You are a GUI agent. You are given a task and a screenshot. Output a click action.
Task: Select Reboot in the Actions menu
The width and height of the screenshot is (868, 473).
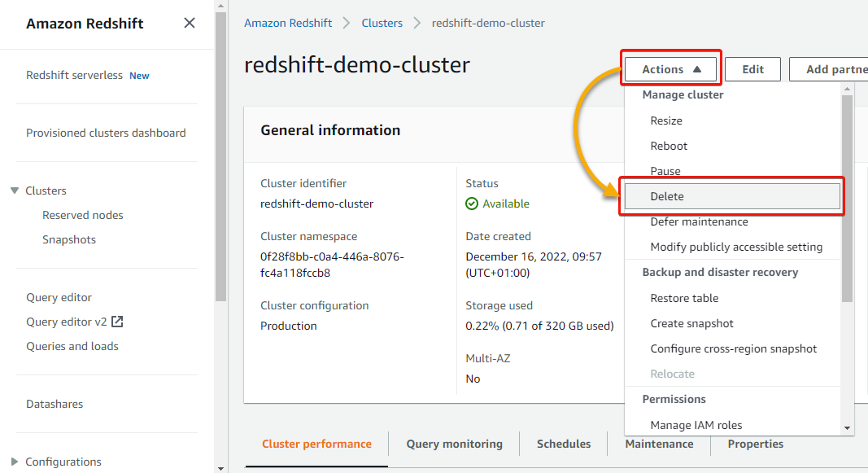669,146
